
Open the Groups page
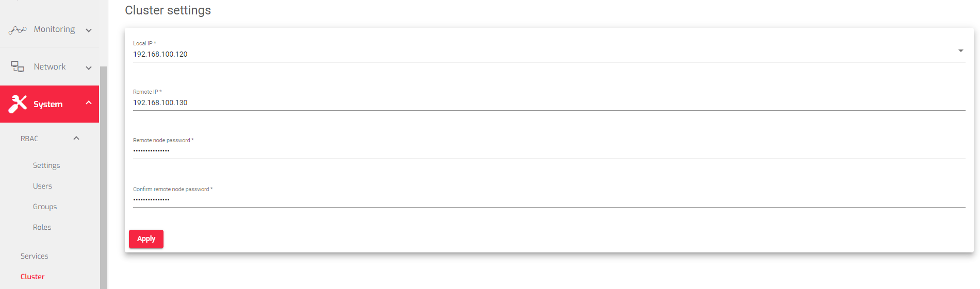45,207
